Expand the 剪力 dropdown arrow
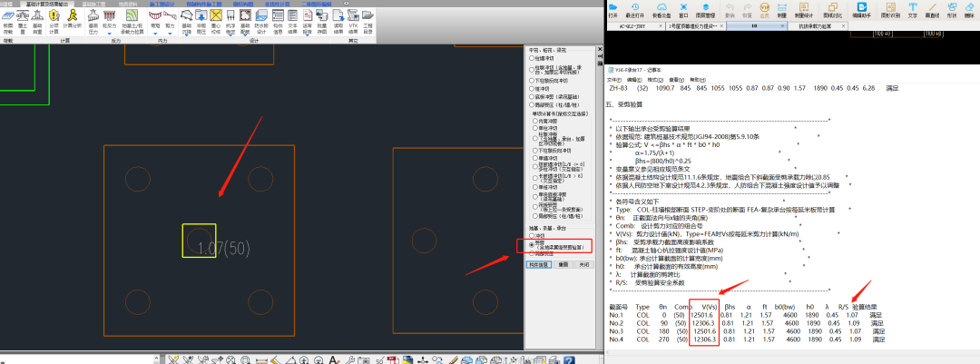The image size is (980, 364). [x=170, y=34]
